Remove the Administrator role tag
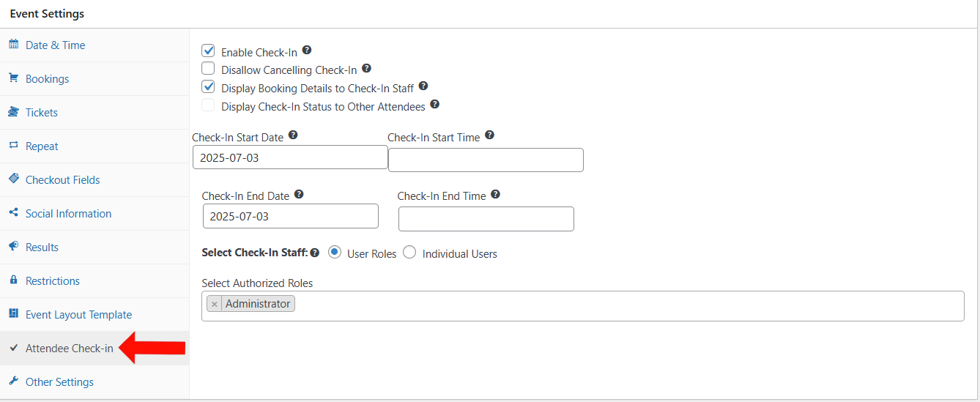Viewport: 980px width, 402px height. pyautogui.click(x=214, y=304)
